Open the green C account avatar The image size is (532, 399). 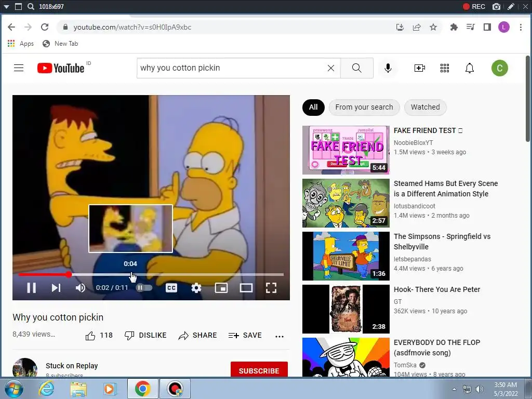499,68
